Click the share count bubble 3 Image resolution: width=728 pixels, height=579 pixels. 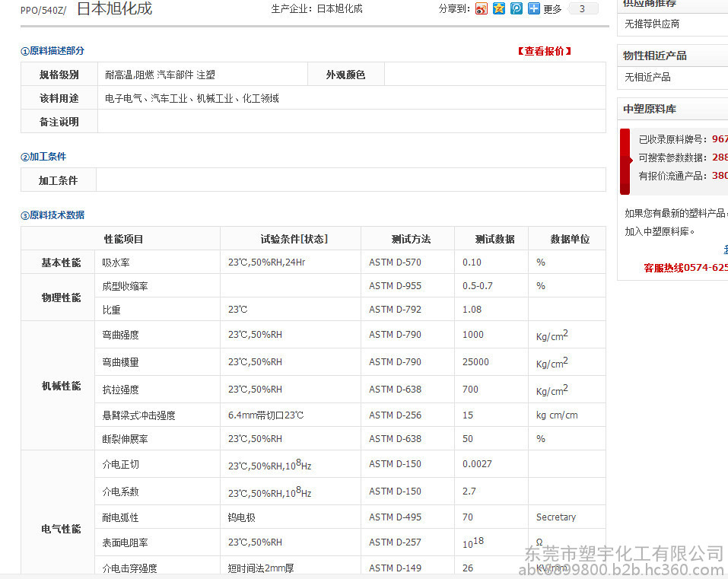[583, 9]
